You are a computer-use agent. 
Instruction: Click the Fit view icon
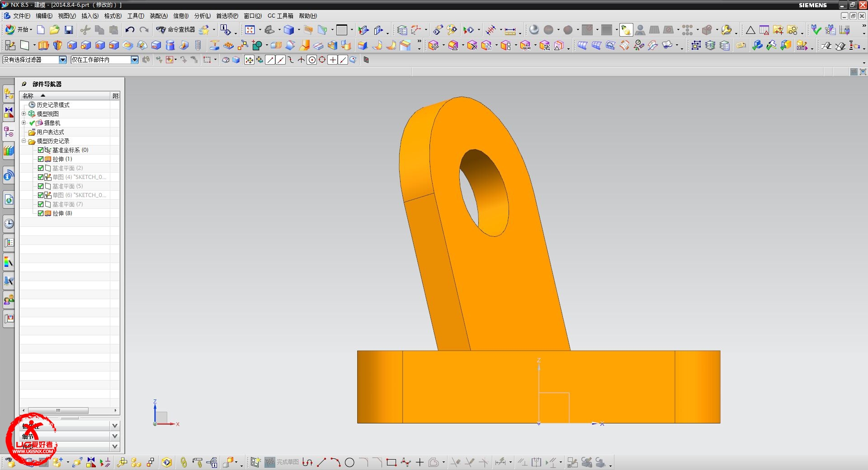(x=250, y=30)
